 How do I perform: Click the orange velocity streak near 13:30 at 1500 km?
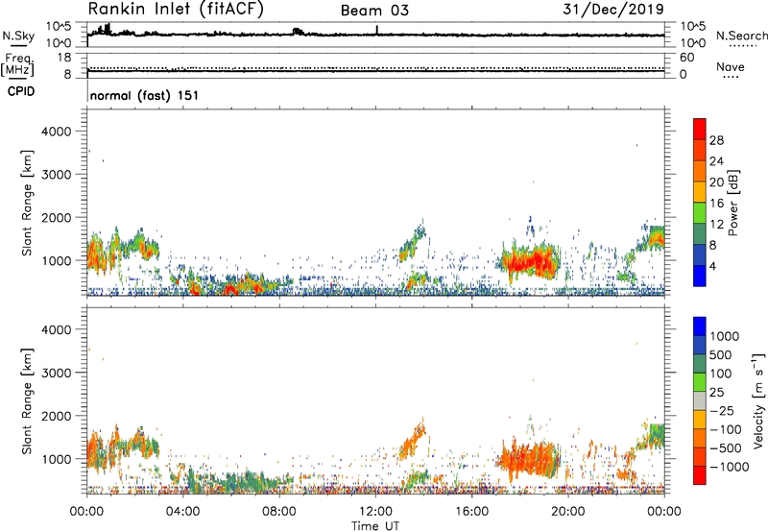point(413,440)
